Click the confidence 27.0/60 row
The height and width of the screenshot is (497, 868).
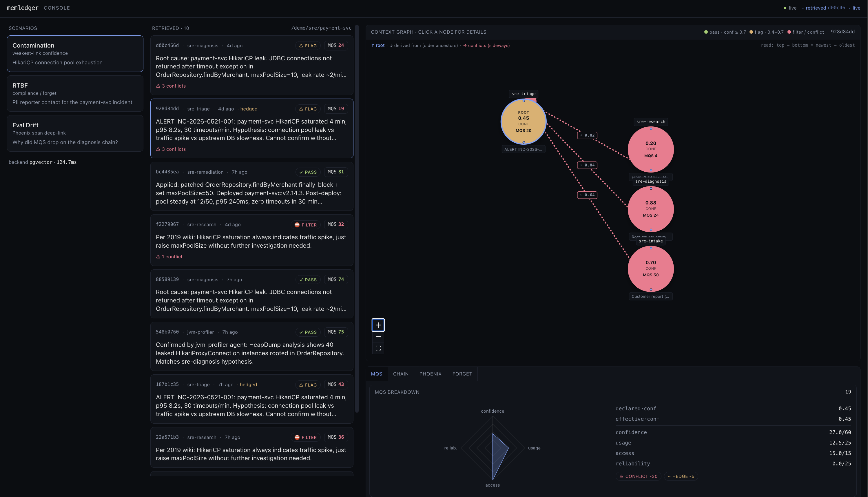733,432
